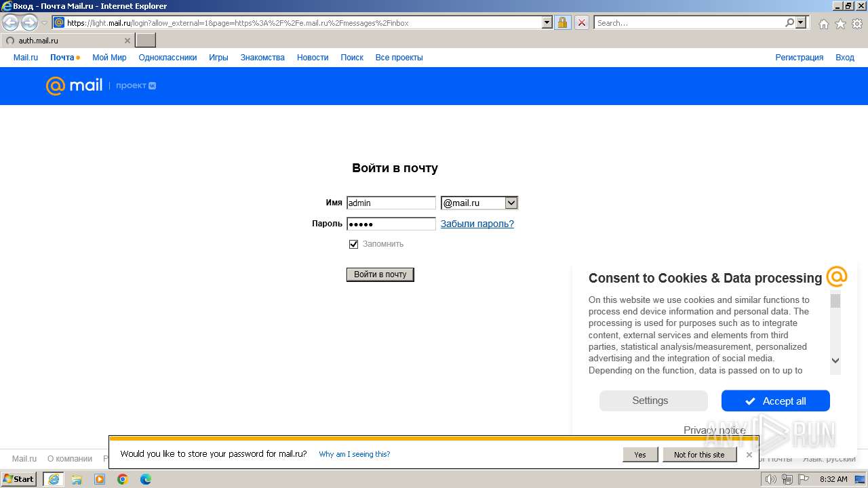Open File Explorer folder icon in taskbar
Viewport: 868px width, 488px height.
77,479
